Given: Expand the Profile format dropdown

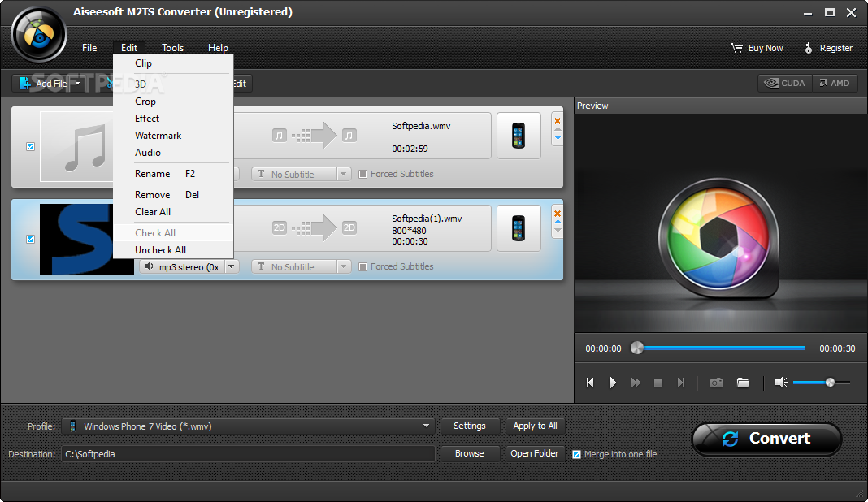Looking at the screenshot, I should 426,426.
